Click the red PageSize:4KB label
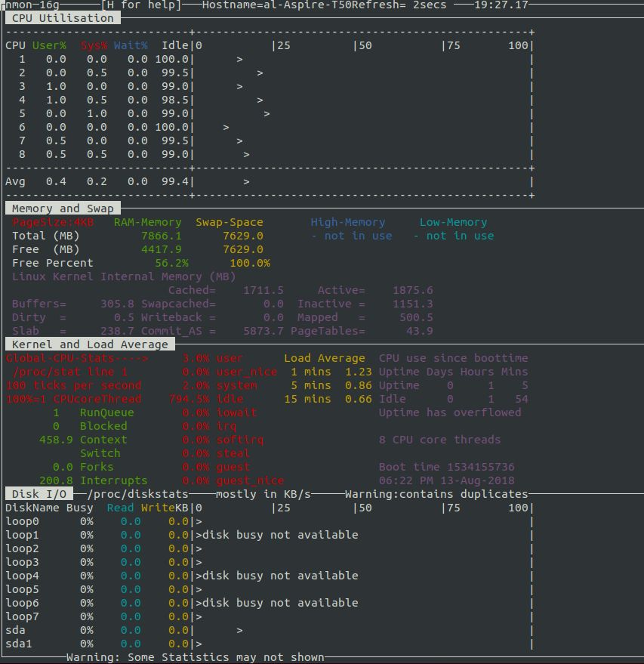Viewport: 644px width, 664px height. click(x=53, y=222)
